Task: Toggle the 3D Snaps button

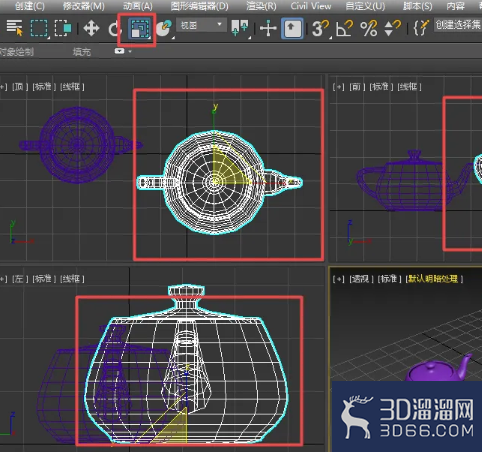Action: coord(321,28)
